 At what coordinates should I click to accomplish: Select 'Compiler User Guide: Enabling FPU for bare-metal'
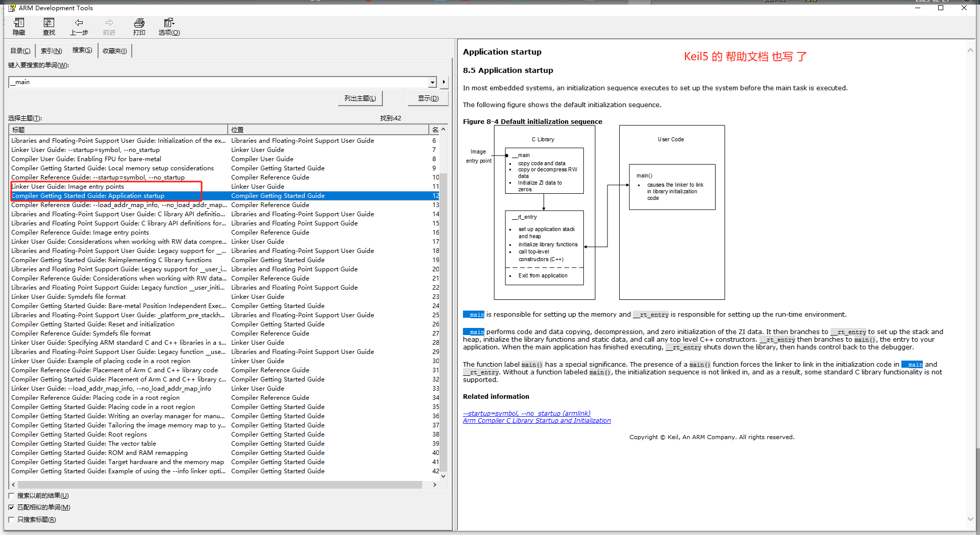coord(86,159)
